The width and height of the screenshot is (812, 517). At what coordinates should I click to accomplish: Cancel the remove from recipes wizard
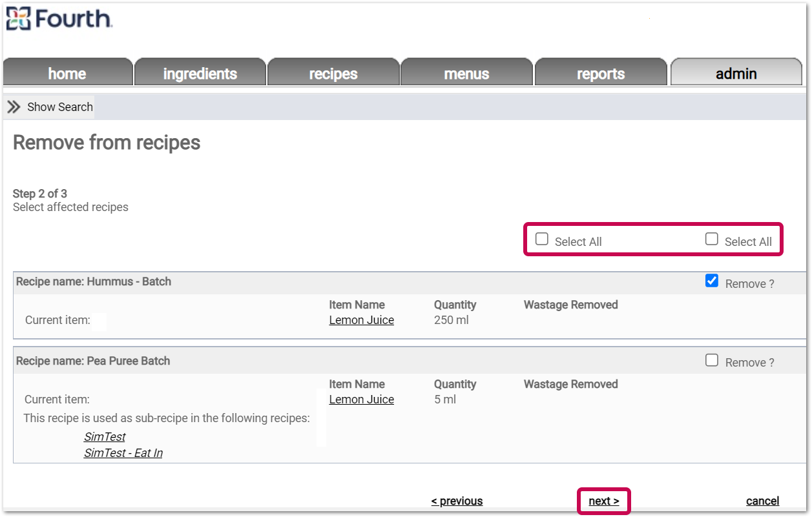(x=763, y=501)
